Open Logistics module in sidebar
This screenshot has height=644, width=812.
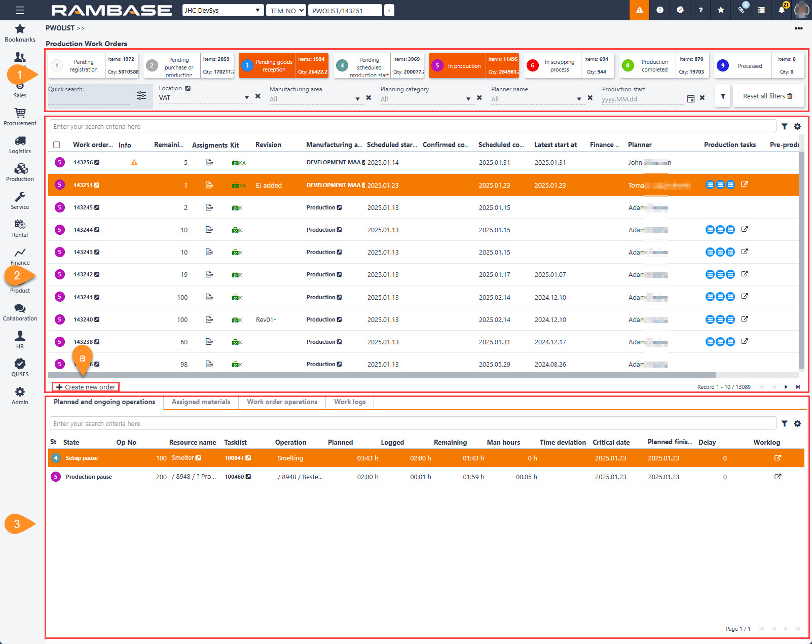[20, 145]
